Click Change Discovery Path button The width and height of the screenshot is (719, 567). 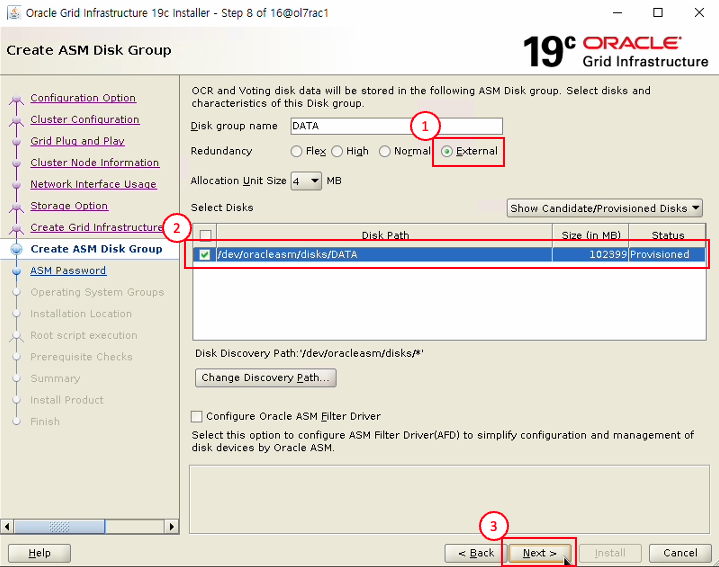point(265,378)
